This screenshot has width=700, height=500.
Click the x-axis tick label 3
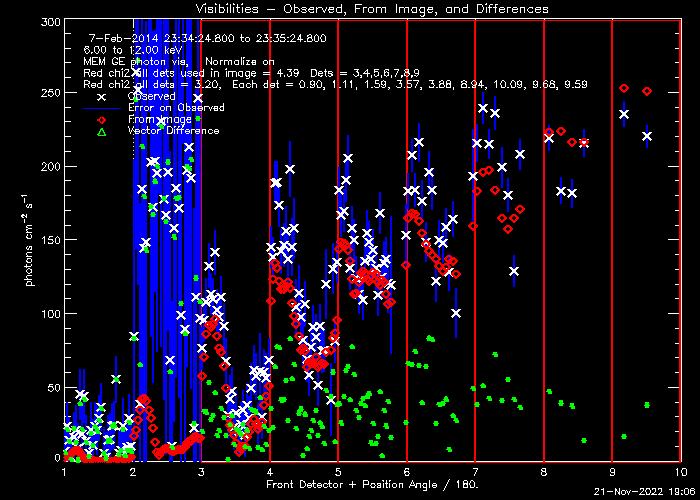(201, 472)
